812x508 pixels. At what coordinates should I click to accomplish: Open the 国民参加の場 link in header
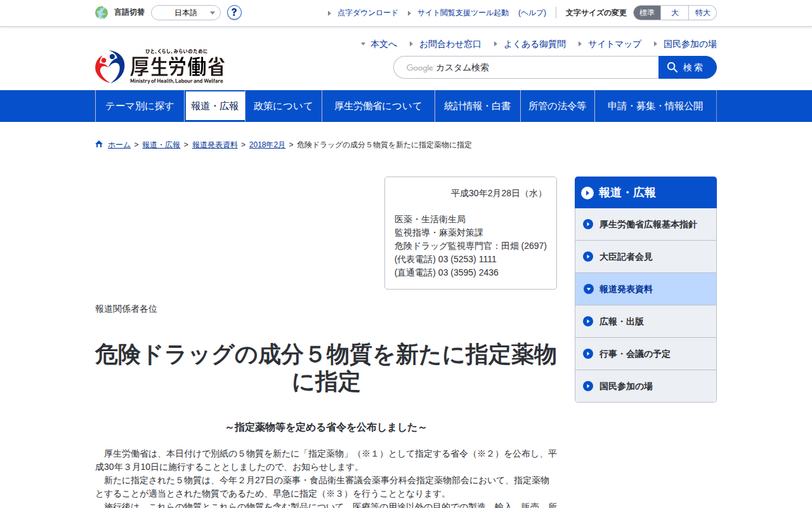[690, 44]
